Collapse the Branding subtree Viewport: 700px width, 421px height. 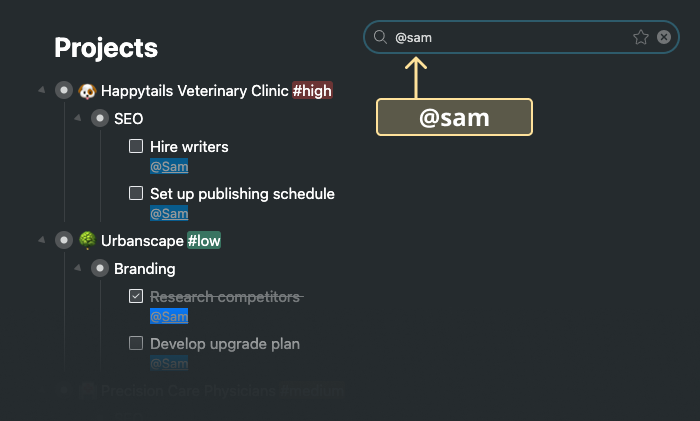[x=78, y=268]
